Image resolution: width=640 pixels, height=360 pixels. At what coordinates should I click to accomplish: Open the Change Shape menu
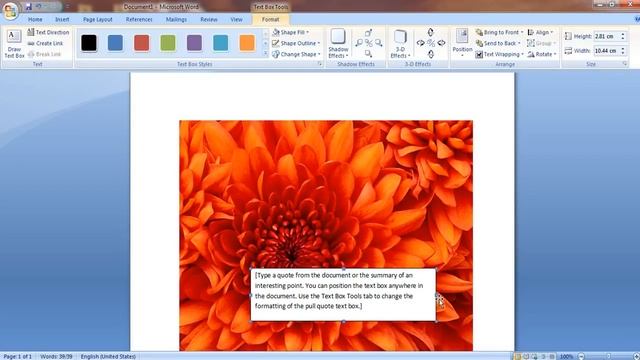coord(296,54)
